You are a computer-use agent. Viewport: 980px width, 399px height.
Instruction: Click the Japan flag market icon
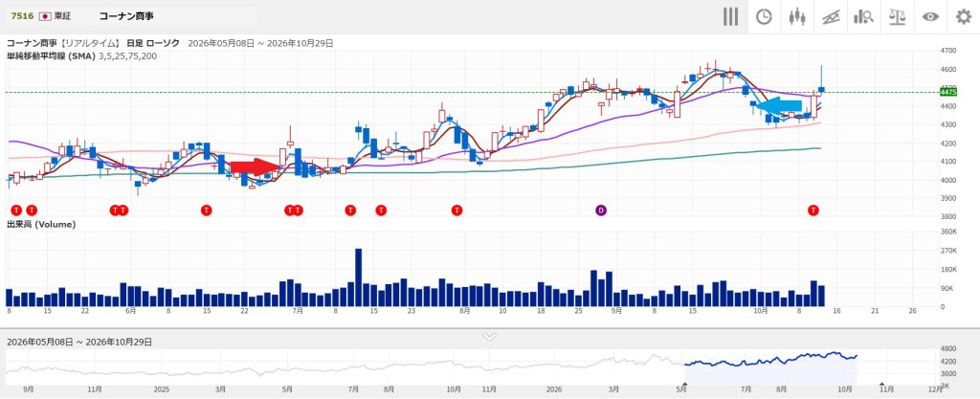tap(44, 16)
